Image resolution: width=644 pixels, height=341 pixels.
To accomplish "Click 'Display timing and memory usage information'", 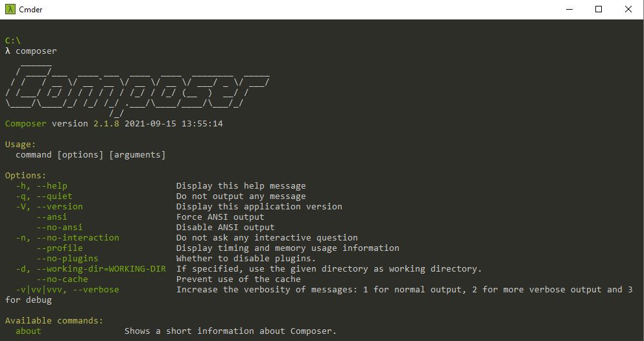I will tap(287, 248).
